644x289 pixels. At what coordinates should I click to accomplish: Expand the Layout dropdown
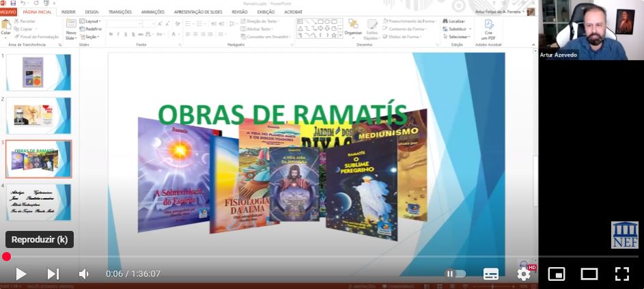click(x=90, y=21)
